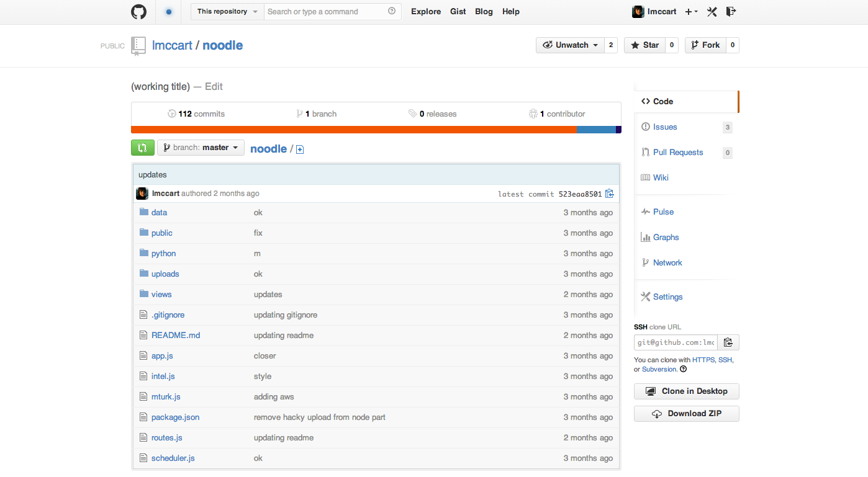Edit the repository description
Viewport: 868px width, 477px height.
pyautogui.click(x=214, y=87)
